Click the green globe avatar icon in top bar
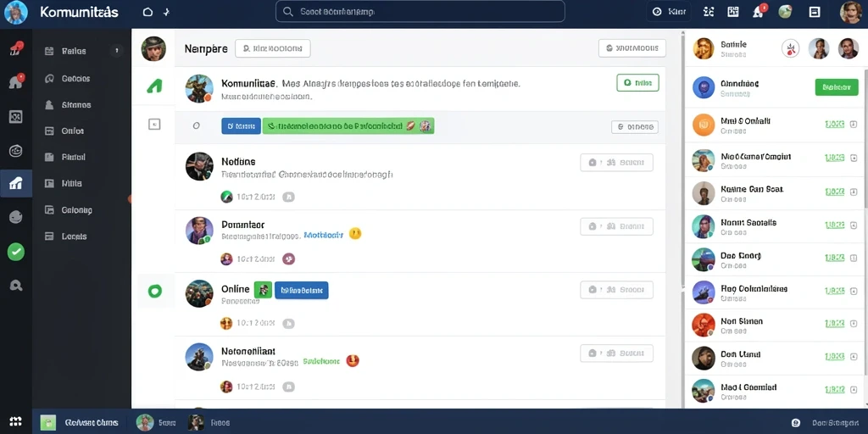The height and width of the screenshot is (434, 868). click(785, 12)
